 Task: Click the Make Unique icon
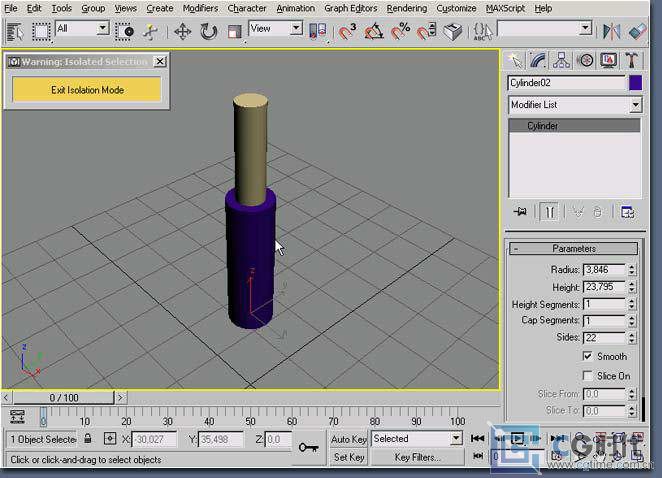click(x=578, y=212)
